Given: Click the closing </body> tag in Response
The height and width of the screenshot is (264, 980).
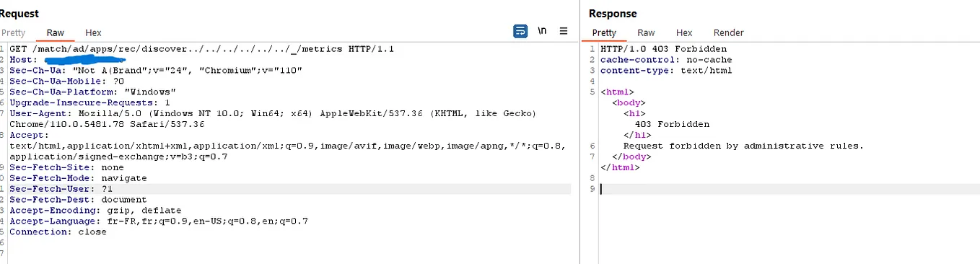Looking at the screenshot, I should click(631, 157).
